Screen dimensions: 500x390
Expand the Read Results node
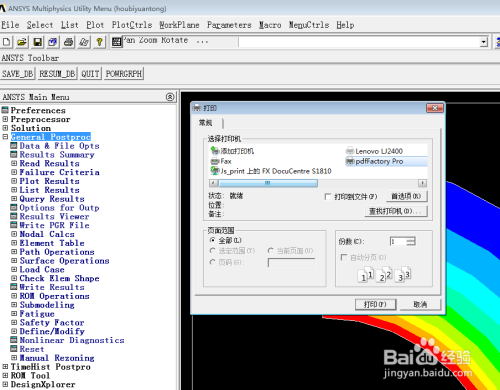[14, 163]
